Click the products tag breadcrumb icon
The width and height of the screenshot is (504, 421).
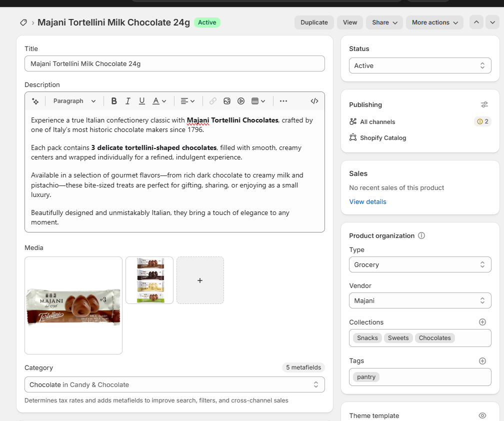tap(23, 22)
